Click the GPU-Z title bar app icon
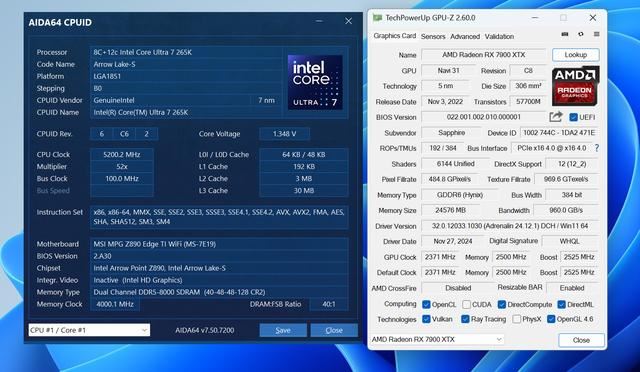The height and width of the screenshot is (372, 640). [x=378, y=18]
